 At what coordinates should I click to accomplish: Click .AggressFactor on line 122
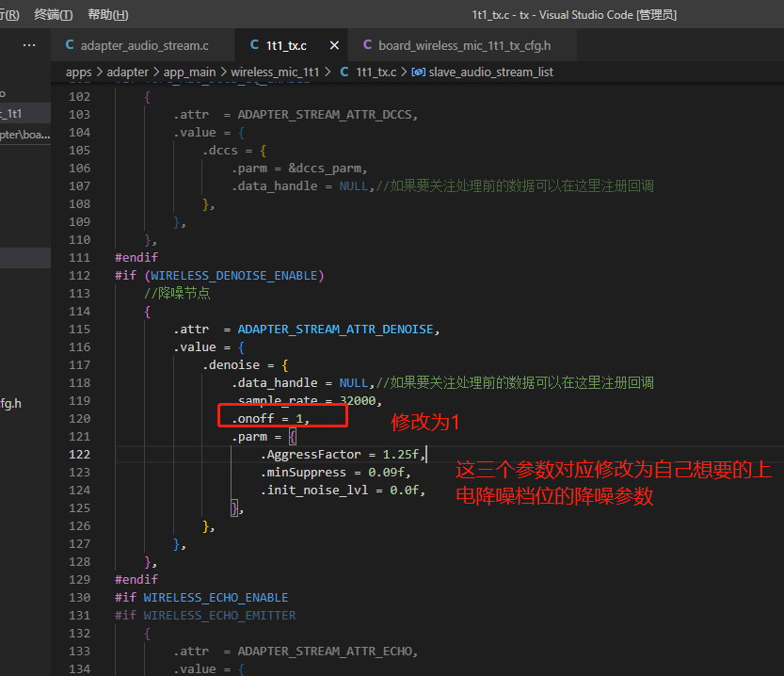coord(310,455)
